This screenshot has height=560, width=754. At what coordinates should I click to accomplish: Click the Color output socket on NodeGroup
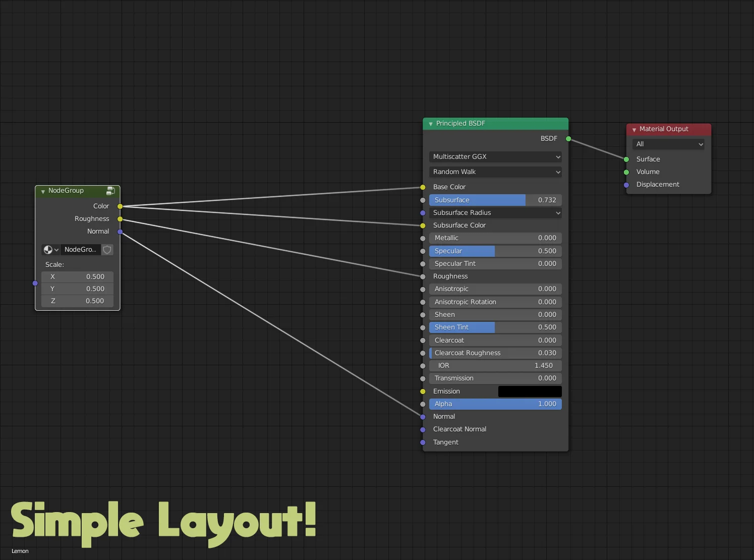point(120,206)
